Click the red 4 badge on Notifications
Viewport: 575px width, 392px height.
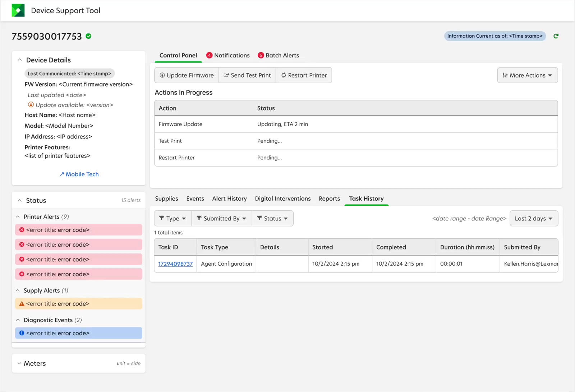click(x=209, y=55)
